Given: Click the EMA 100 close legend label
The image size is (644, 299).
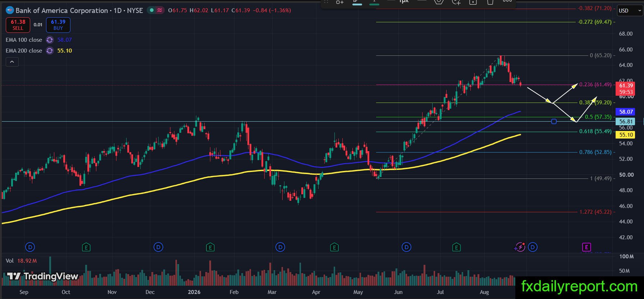Looking at the screenshot, I should (x=24, y=40).
